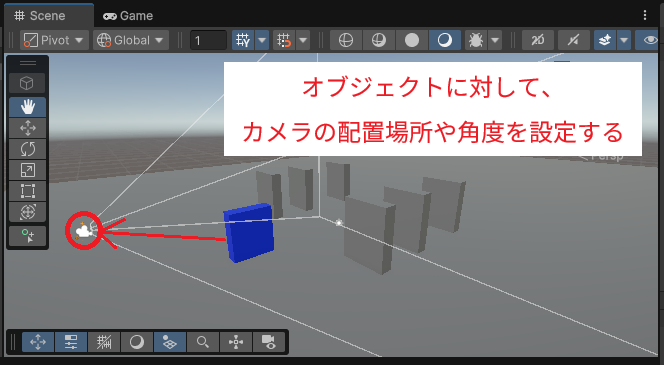This screenshot has width=664, height=365.
Task: Toggle scene visibility eye icon
Action: [x=649, y=40]
